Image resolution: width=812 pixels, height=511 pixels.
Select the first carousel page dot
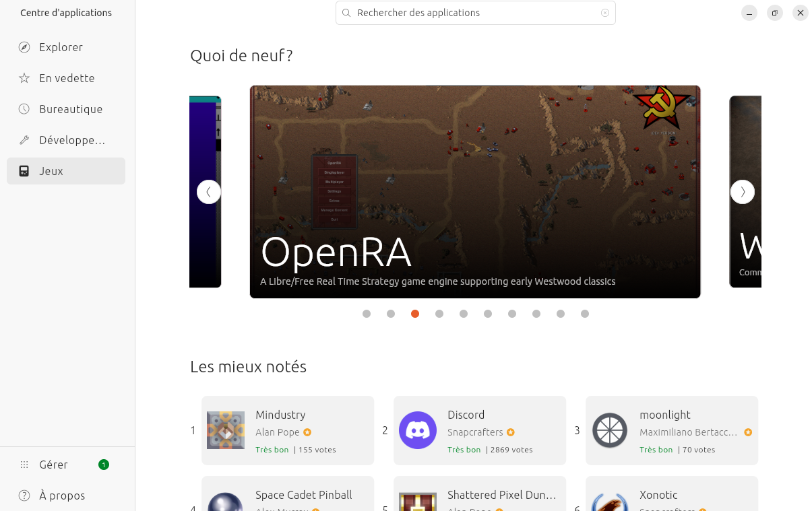(x=367, y=314)
